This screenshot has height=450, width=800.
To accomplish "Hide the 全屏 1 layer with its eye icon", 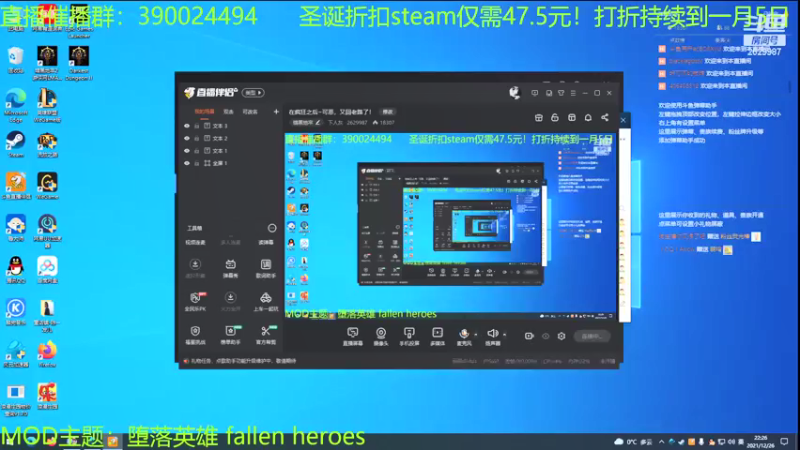I will 187,163.
